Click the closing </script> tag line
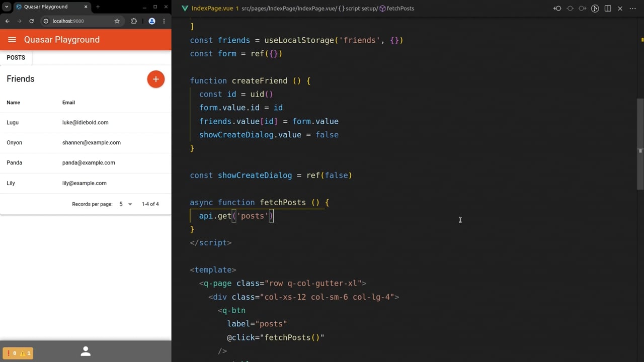 click(211, 242)
